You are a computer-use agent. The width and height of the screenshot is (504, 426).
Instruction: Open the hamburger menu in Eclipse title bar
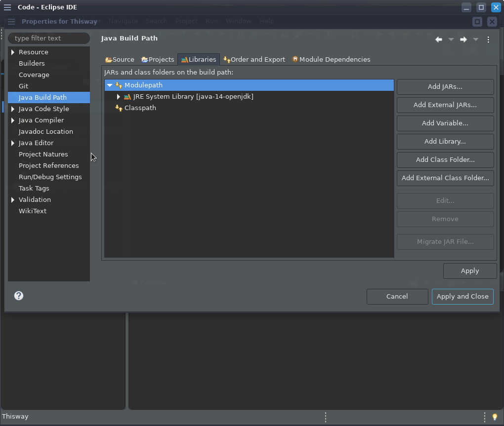click(7, 7)
